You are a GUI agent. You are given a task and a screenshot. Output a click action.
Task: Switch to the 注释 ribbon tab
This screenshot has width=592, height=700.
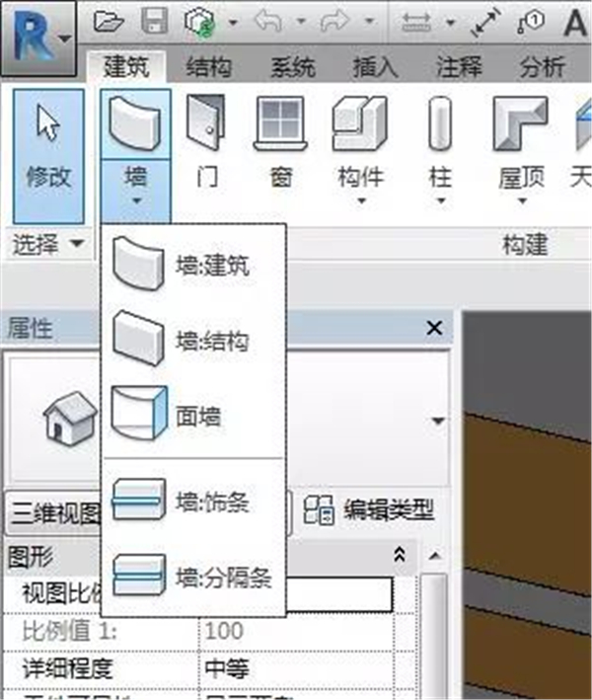click(x=459, y=67)
